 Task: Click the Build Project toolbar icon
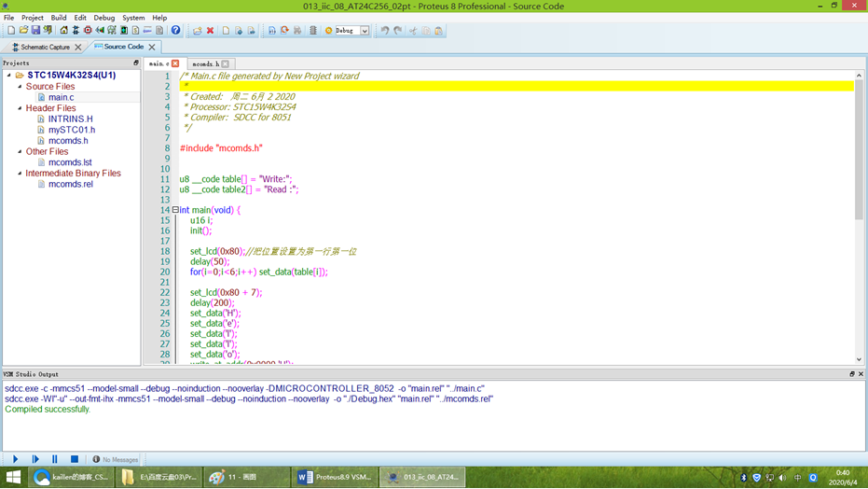272,31
